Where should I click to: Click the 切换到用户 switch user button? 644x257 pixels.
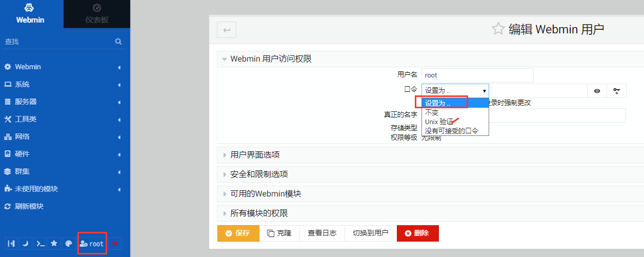point(370,233)
